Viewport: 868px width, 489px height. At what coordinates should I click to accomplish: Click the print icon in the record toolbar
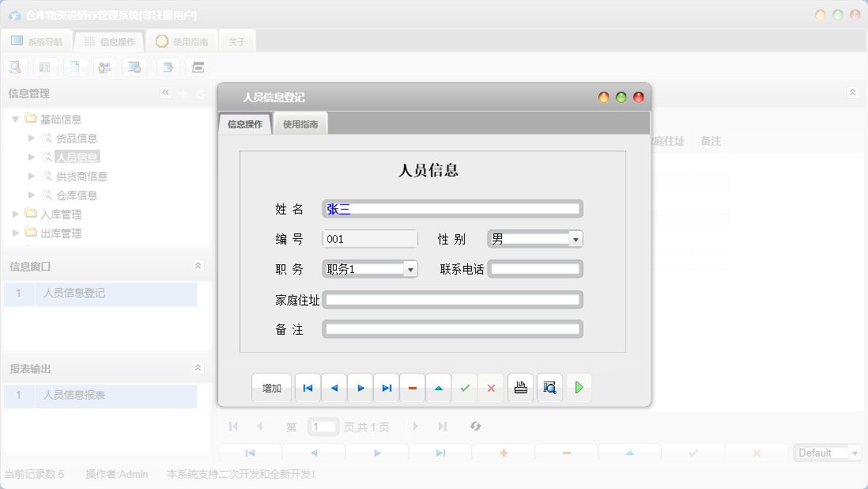520,388
